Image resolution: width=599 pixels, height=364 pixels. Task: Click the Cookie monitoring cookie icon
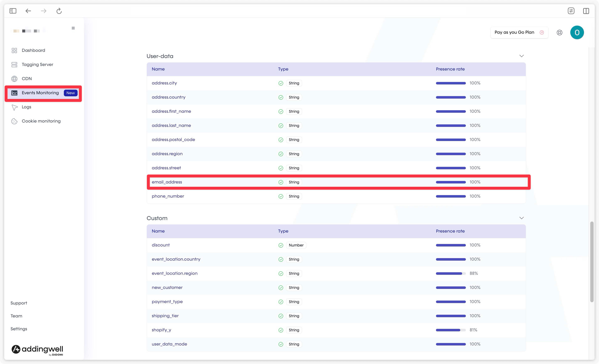point(14,121)
